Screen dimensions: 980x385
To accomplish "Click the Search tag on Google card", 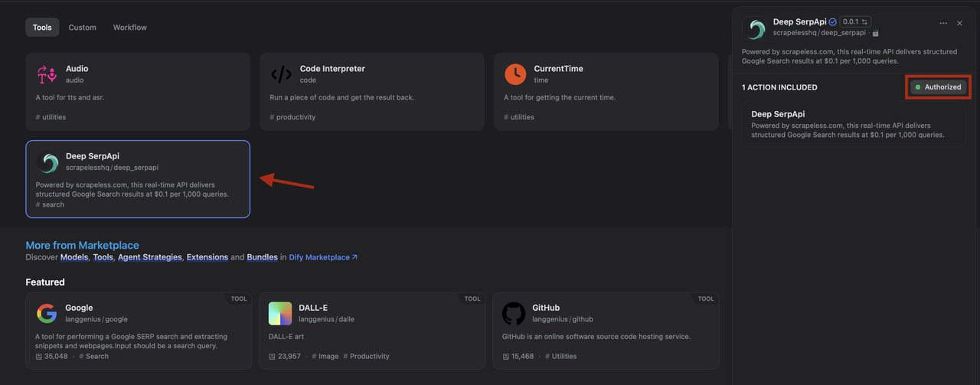I will (94, 356).
